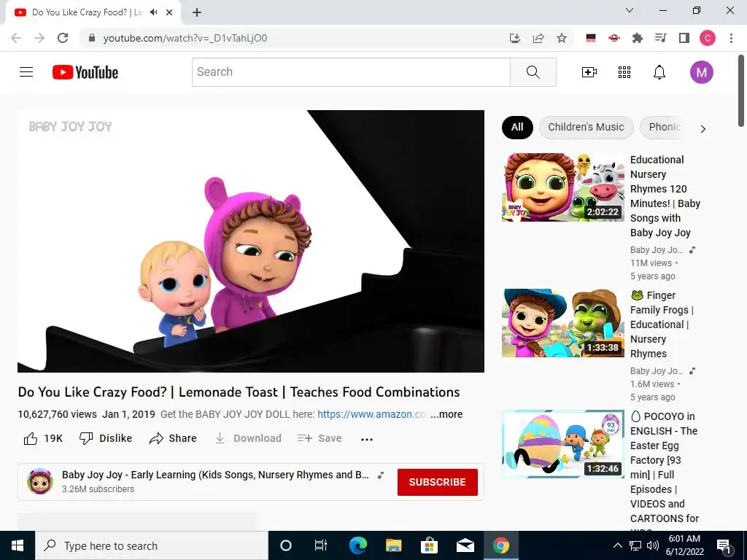Open File Explorer from taskbar
Image resolution: width=747 pixels, height=560 pixels.
[393, 545]
